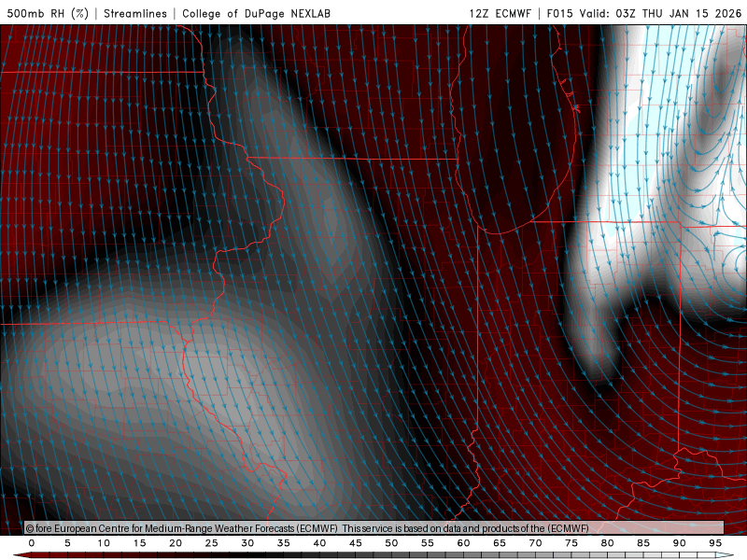Click the "40" value on the color scale
747x560 pixels.
click(x=319, y=543)
